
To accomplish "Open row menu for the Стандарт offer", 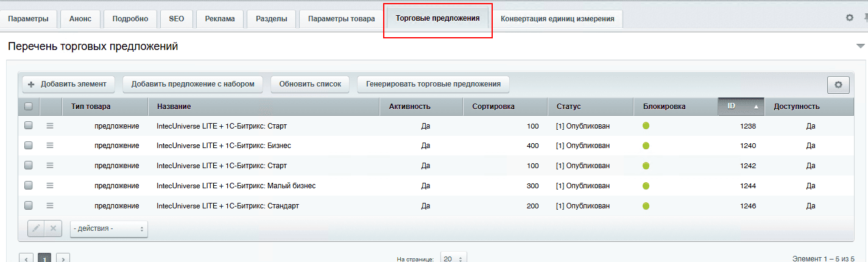I will [50, 205].
